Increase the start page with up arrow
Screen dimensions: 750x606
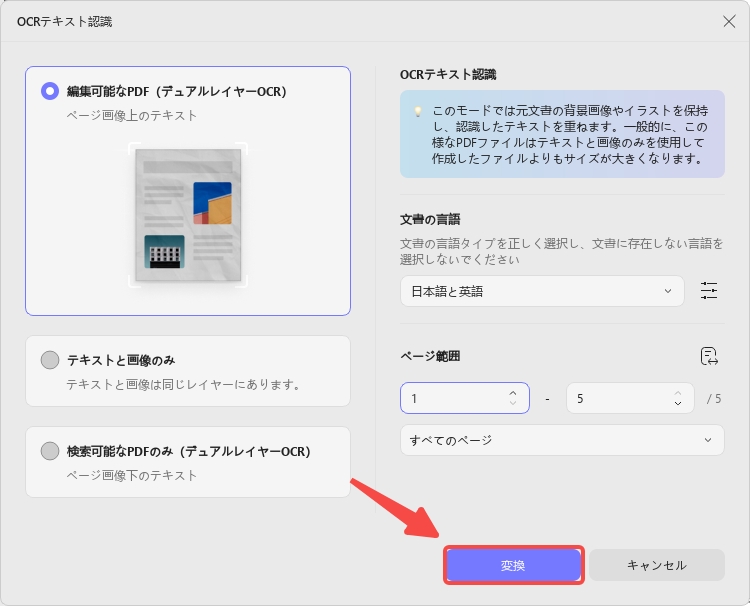(513, 393)
